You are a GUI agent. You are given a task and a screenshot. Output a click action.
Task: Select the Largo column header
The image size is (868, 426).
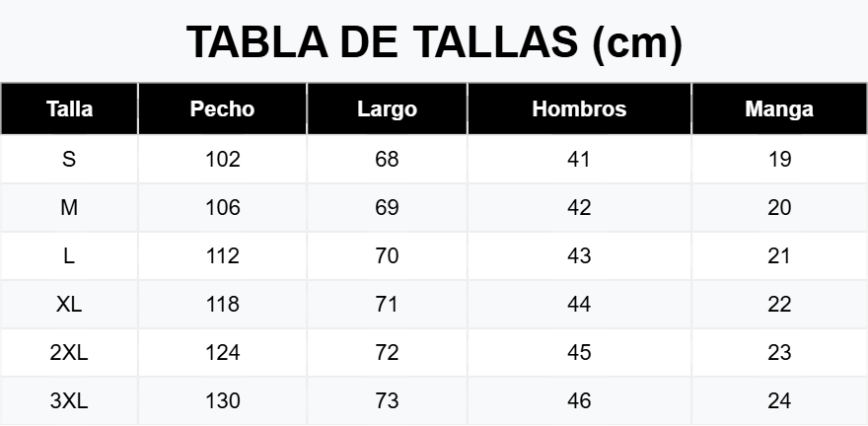coord(387,109)
